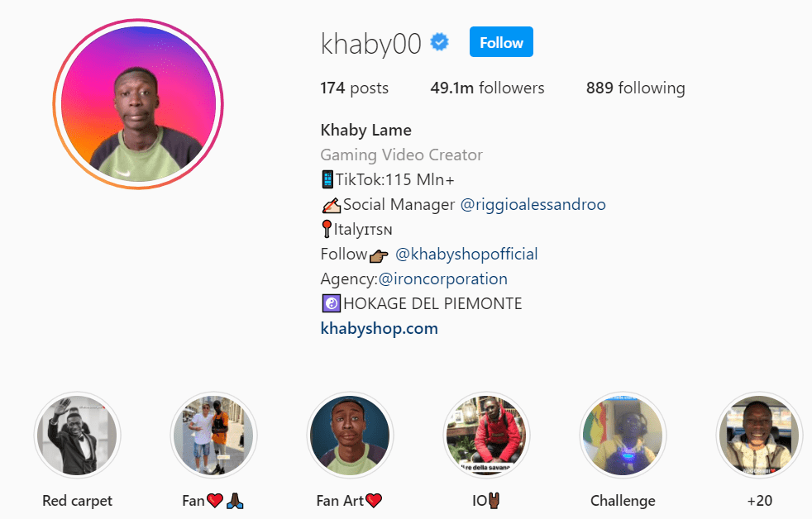Open the 889 following list
The width and height of the screenshot is (812, 519).
point(635,88)
